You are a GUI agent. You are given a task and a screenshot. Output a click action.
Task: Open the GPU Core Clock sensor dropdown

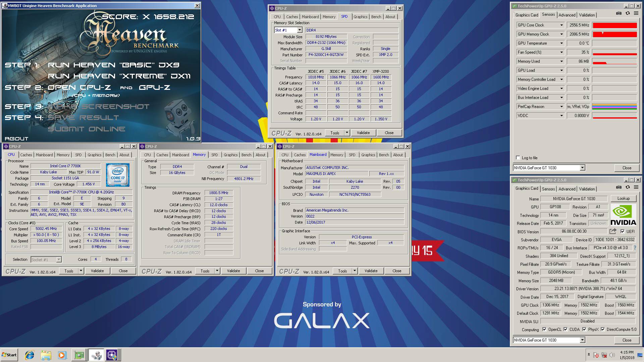[x=561, y=25]
